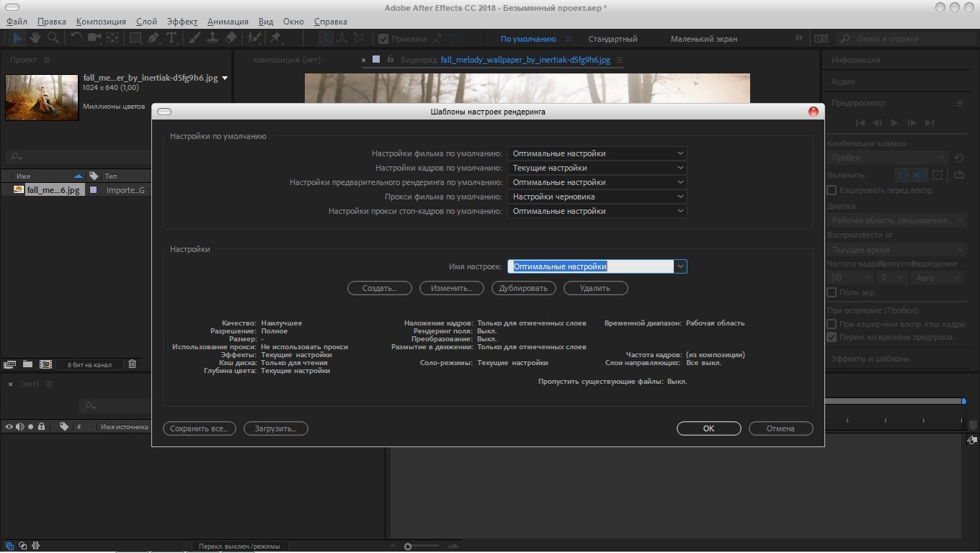
Task: Enable Кэшировать перед воспр. checkbox
Action: click(832, 191)
